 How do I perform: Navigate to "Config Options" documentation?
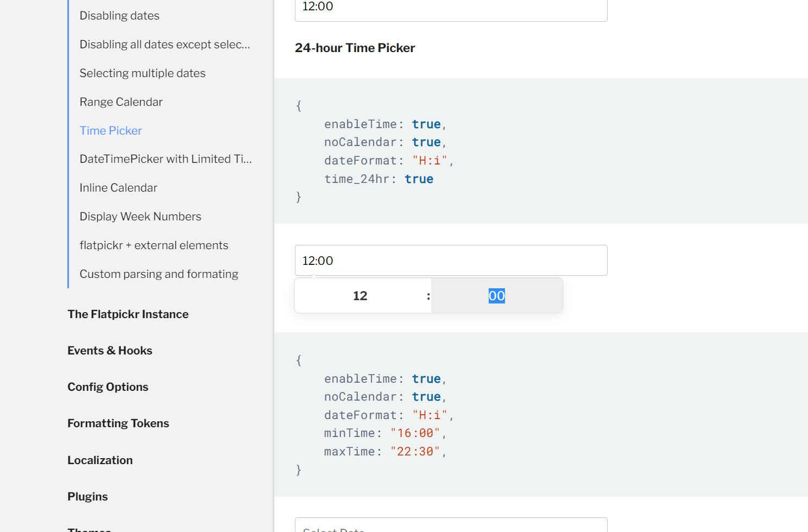coord(108,387)
